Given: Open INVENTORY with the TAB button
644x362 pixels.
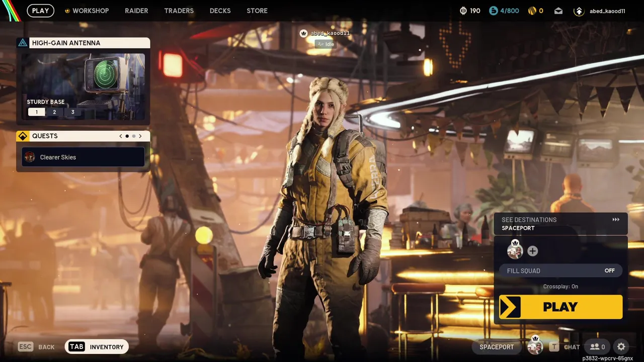Looking at the screenshot, I should pos(97,347).
